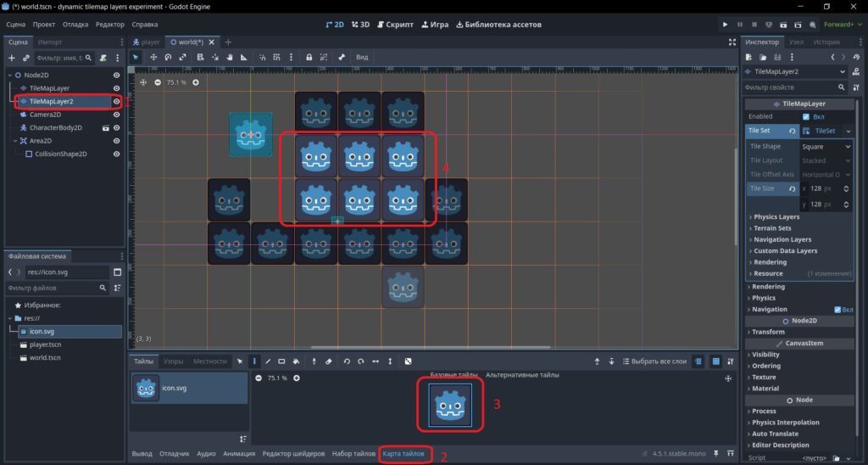Viewport: 868px width, 465px height.
Task: Open the Набор тайлов bottom panel
Action: coord(353,454)
